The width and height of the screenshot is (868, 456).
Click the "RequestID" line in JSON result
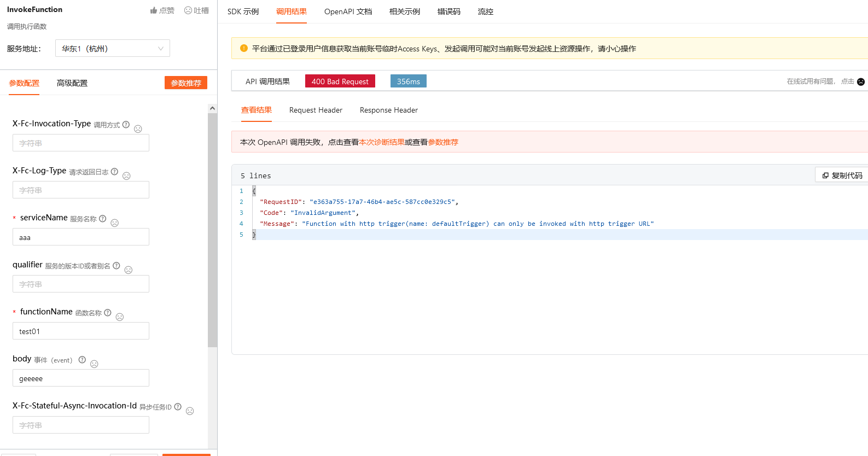pos(359,202)
